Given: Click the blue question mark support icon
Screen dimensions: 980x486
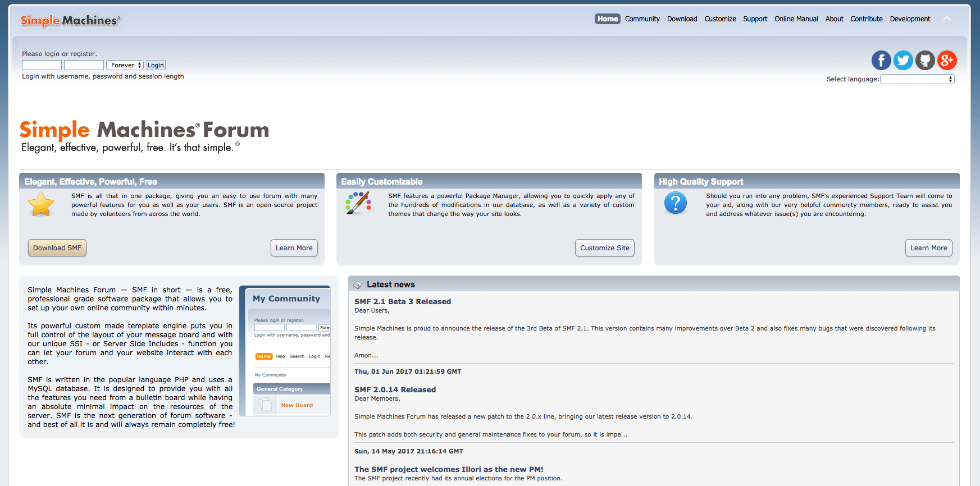Looking at the screenshot, I should (676, 203).
